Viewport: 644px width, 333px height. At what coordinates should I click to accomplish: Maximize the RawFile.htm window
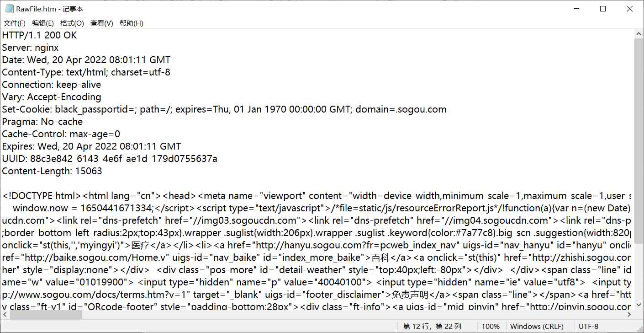coord(603,9)
